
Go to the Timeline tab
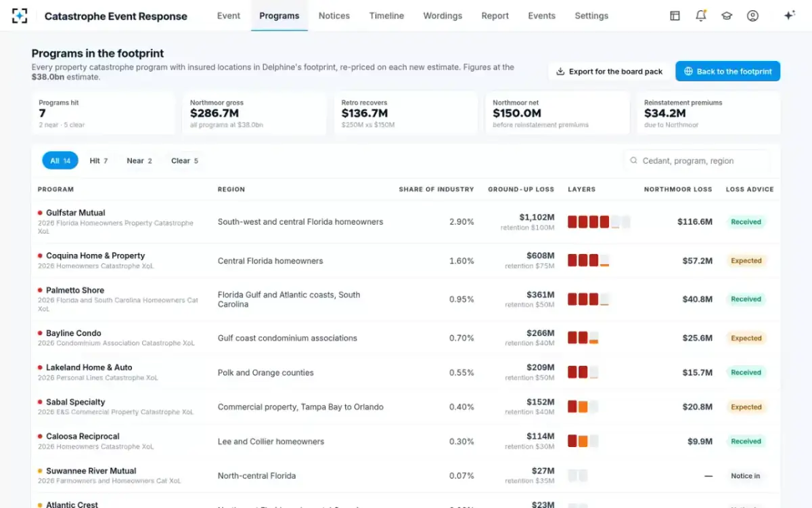point(386,16)
